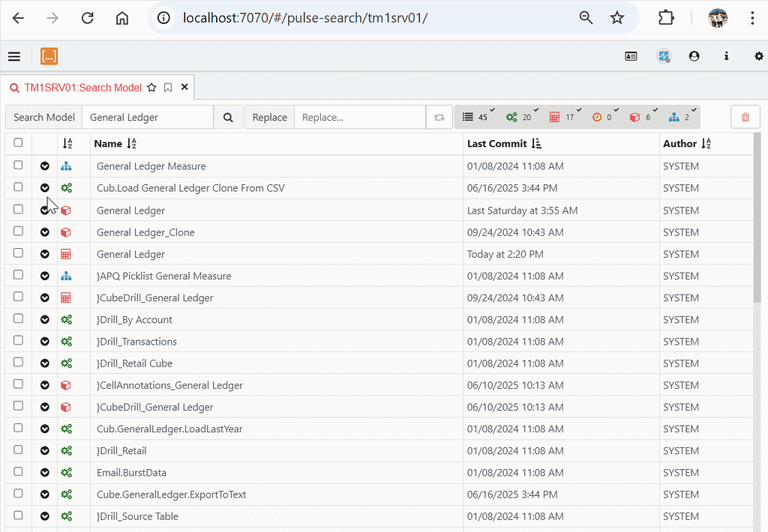Check the box for General Ledger Measure row

point(18,166)
